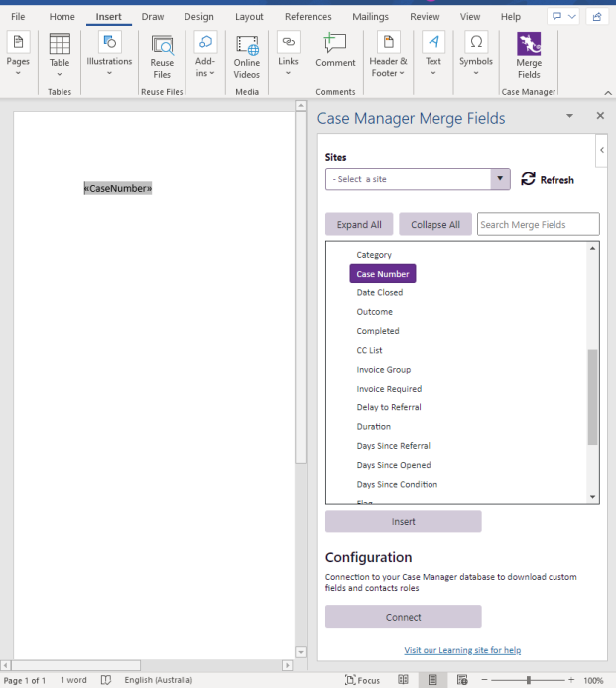Click the Reuse Files icon
616x688 pixels.
pyautogui.click(x=162, y=45)
